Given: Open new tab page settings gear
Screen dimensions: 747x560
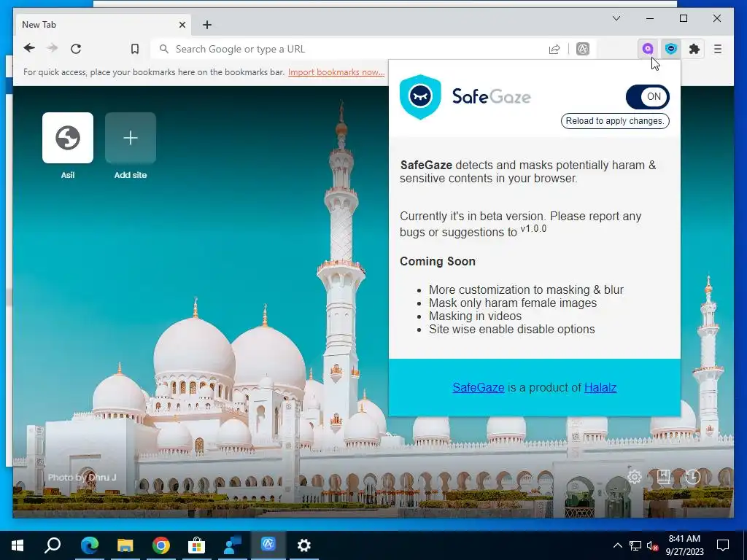Looking at the screenshot, I should 635,477.
